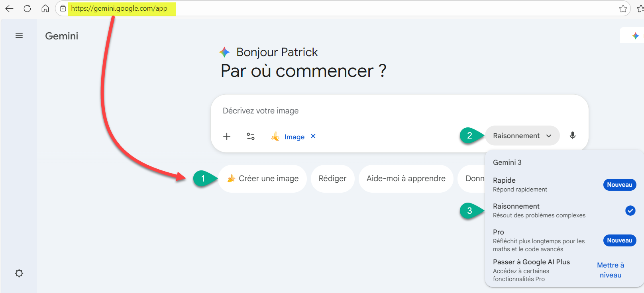This screenshot has height=293, width=644.
Task: Click the 'Mettre à niveau' upgrade link
Action: tap(611, 270)
